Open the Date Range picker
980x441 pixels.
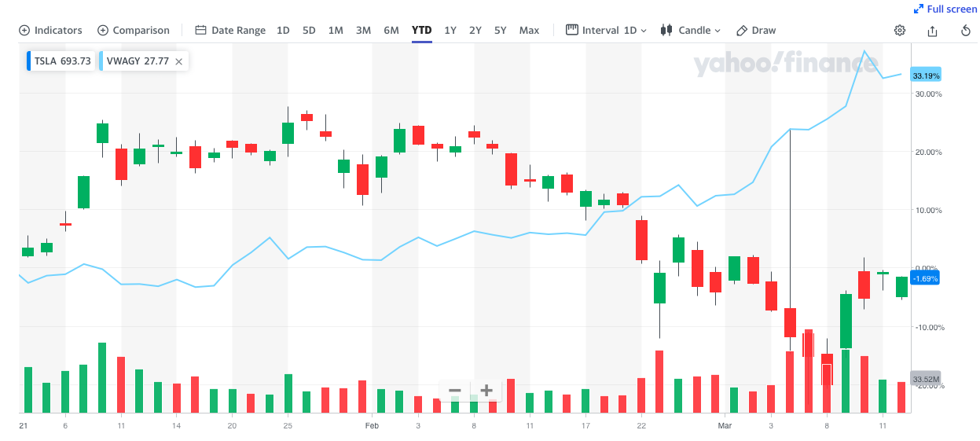(x=230, y=31)
